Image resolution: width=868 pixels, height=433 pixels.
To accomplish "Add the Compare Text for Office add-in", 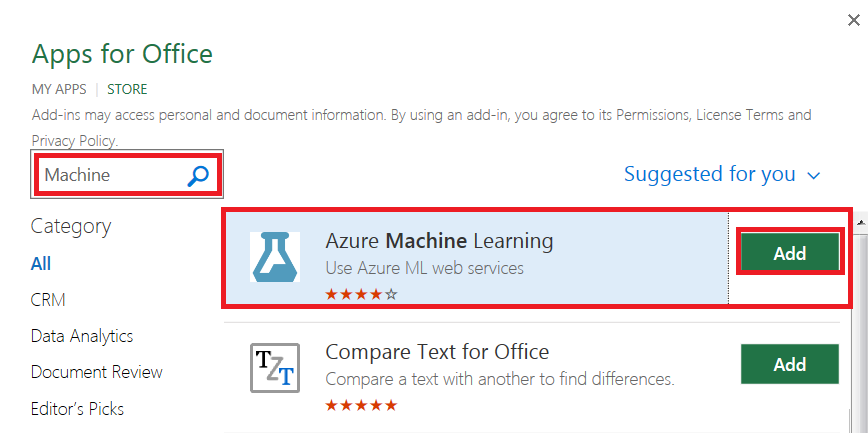I will click(789, 364).
